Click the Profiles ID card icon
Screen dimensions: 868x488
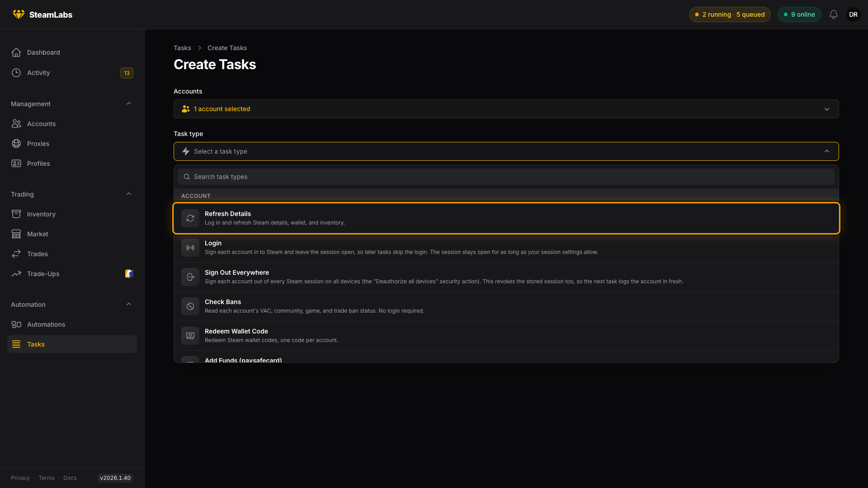coord(16,164)
